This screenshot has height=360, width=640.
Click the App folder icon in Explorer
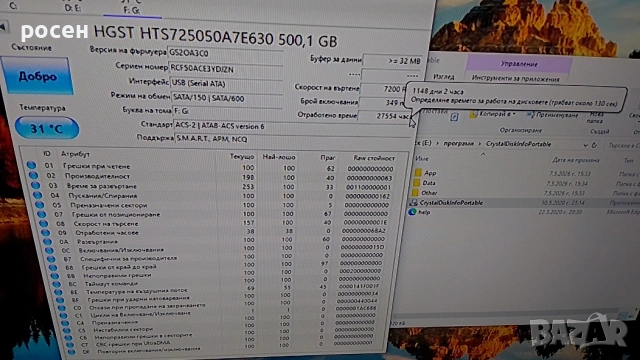point(418,173)
